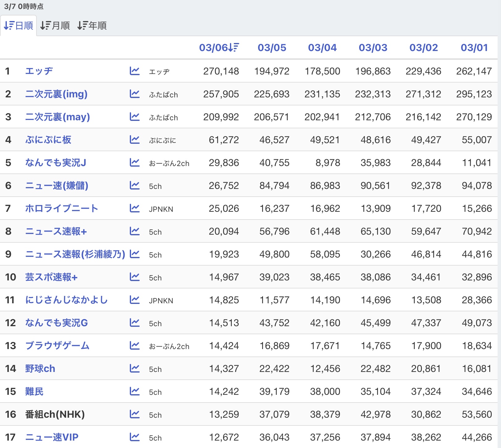Screen dimensions: 501x448
Task: Open the ブラウザゲーム board link
Action: [x=57, y=346]
